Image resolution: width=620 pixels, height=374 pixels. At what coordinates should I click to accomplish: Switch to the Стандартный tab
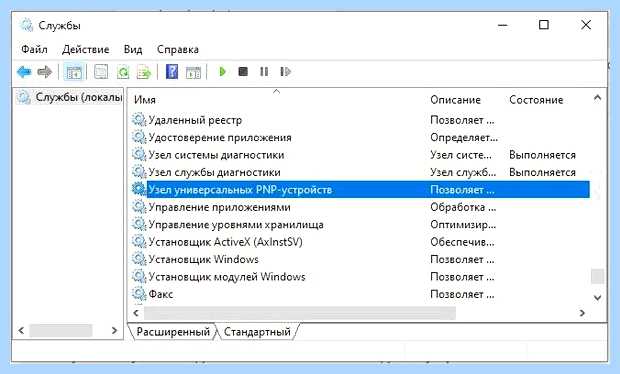(x=257, y=331)
